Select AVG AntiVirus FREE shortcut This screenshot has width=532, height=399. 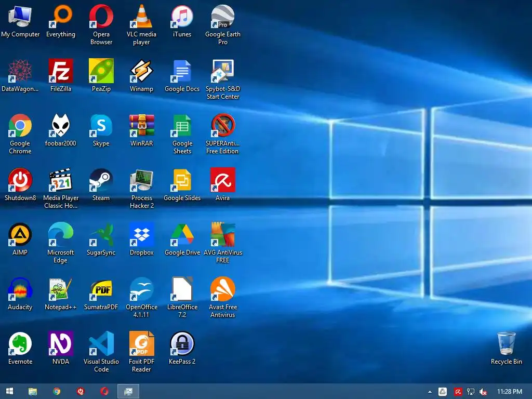222,243
